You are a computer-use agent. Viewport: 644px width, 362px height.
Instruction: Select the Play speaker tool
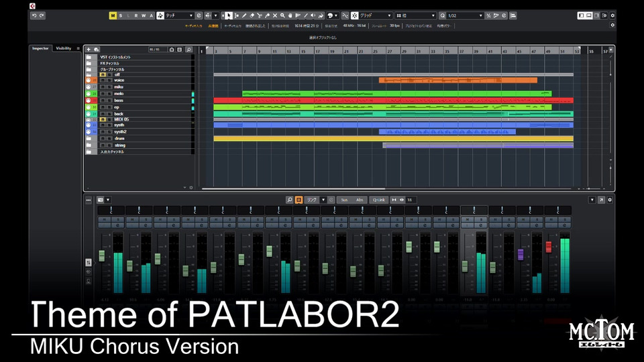click(x=313, y=15)
